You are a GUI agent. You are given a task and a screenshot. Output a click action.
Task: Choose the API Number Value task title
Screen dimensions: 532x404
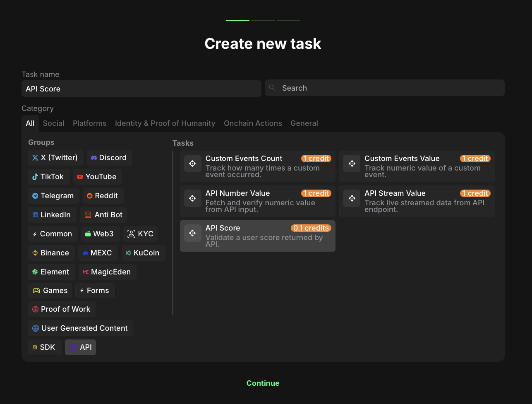pyautogui.click(x=237, y=193)
